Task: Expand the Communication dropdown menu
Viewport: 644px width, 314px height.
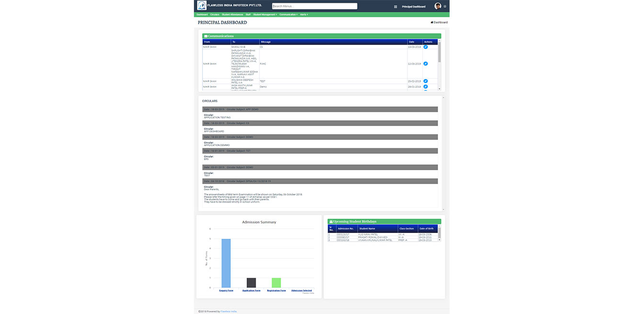Action: click(x=288, y=14)
